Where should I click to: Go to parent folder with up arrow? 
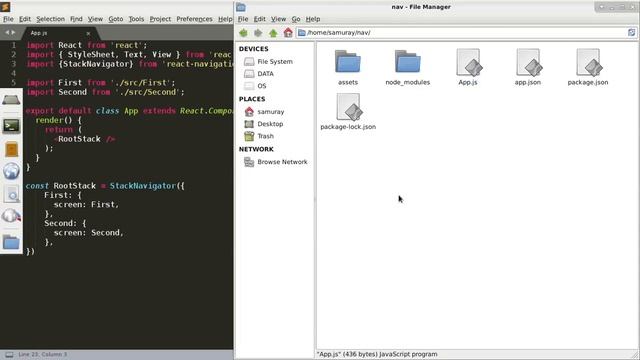pyautogui.click(x=273, y=33)
